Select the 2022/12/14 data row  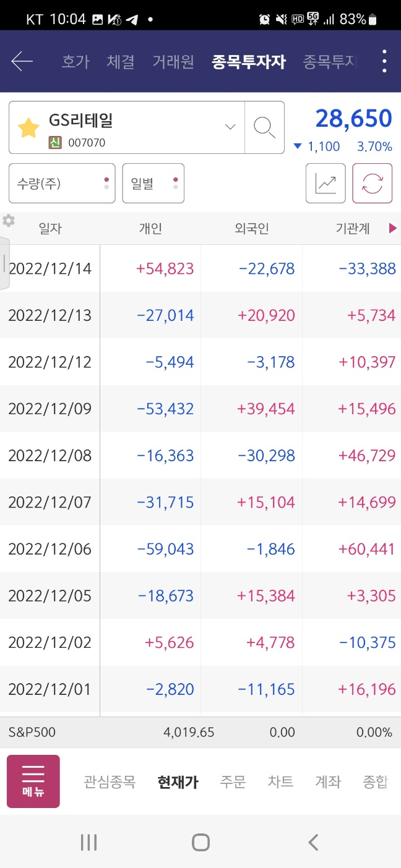[x=200, y=269]
